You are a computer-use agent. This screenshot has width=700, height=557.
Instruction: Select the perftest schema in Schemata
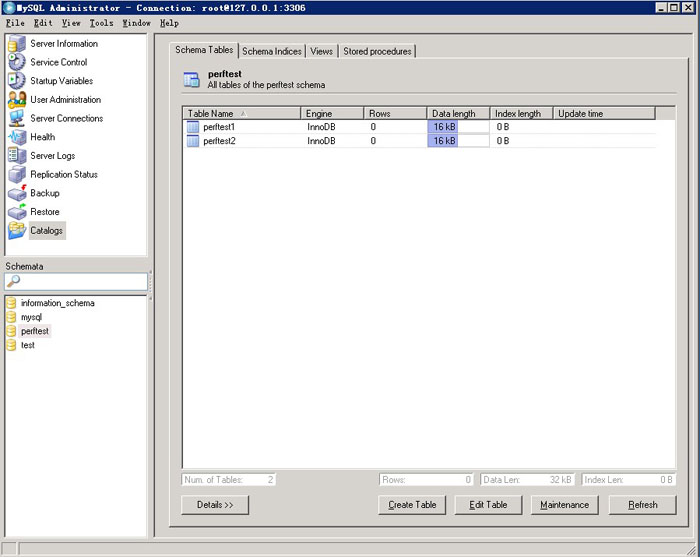34,331
